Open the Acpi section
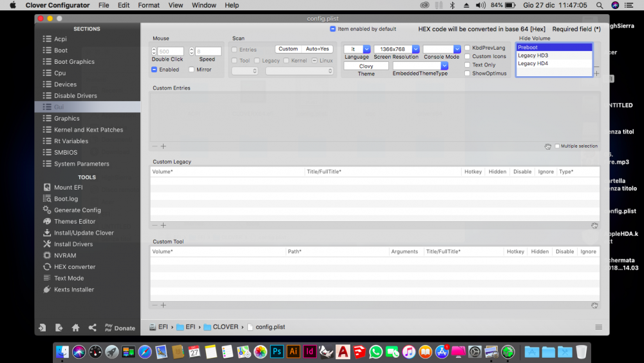 (60, 39)
